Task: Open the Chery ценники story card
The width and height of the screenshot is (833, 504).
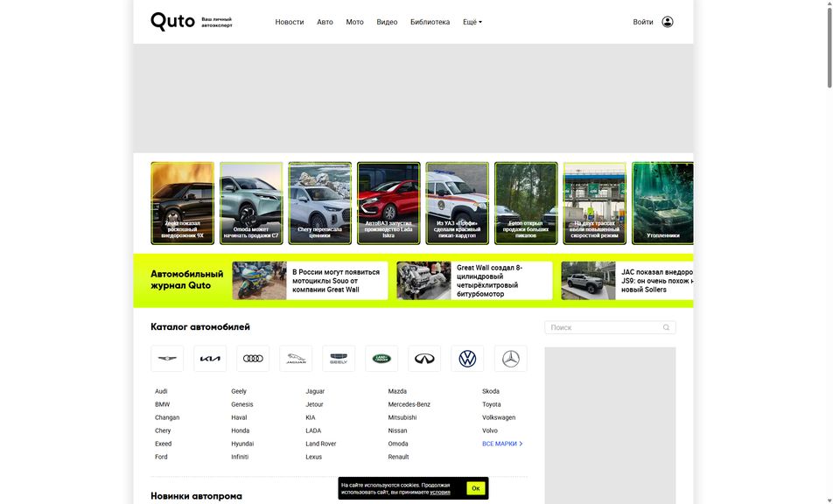Action: tap(320, 203)
